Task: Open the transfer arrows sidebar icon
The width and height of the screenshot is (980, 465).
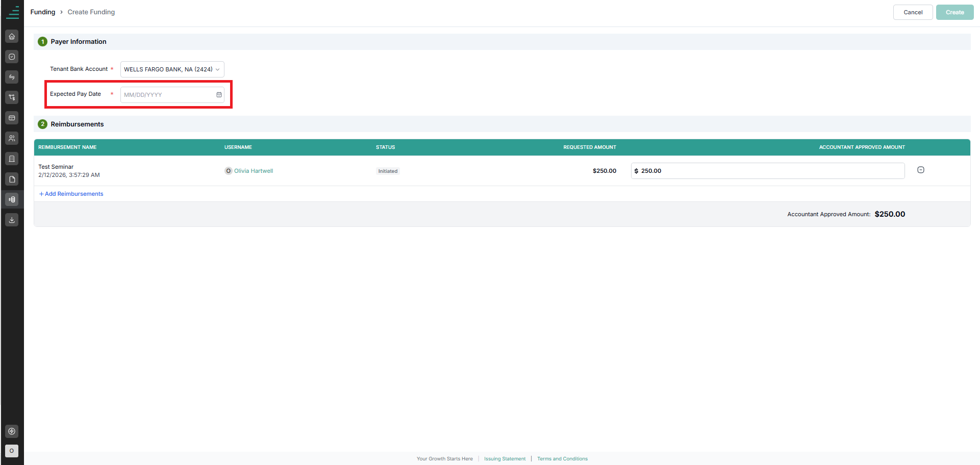Action: click(12, 77)
